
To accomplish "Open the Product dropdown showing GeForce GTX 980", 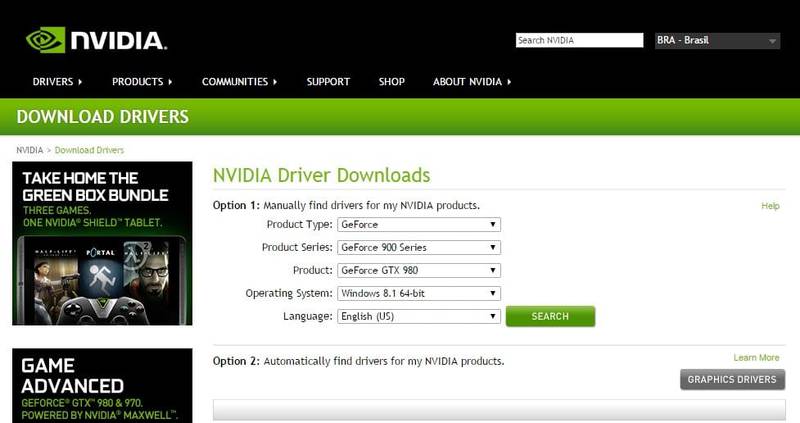I will (x=419, y=270).
